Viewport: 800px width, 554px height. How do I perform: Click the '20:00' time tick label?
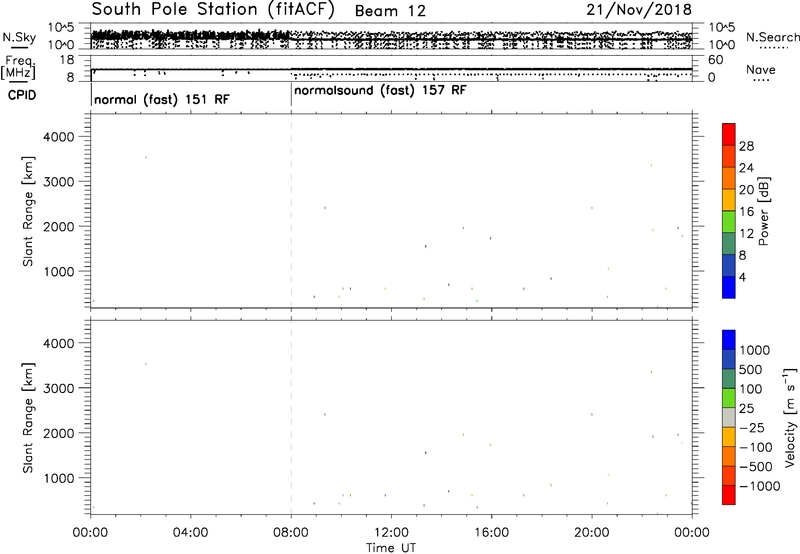pyautogui.click(x=592, y=533)
